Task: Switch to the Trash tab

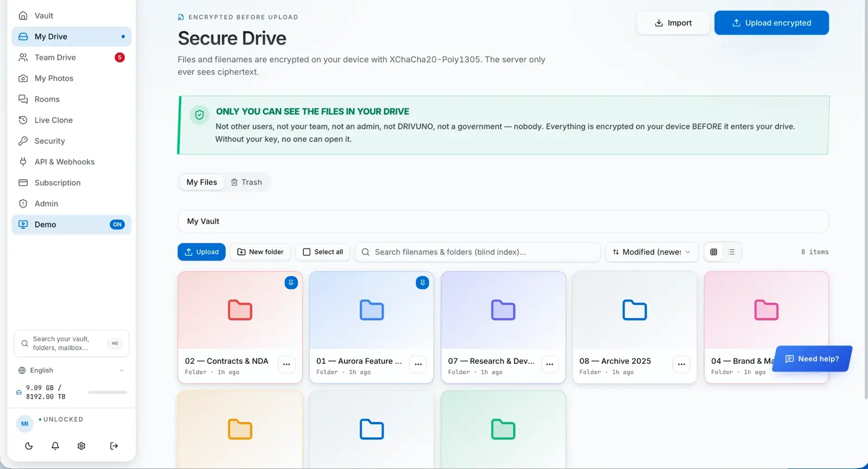Action: [246, 182]
